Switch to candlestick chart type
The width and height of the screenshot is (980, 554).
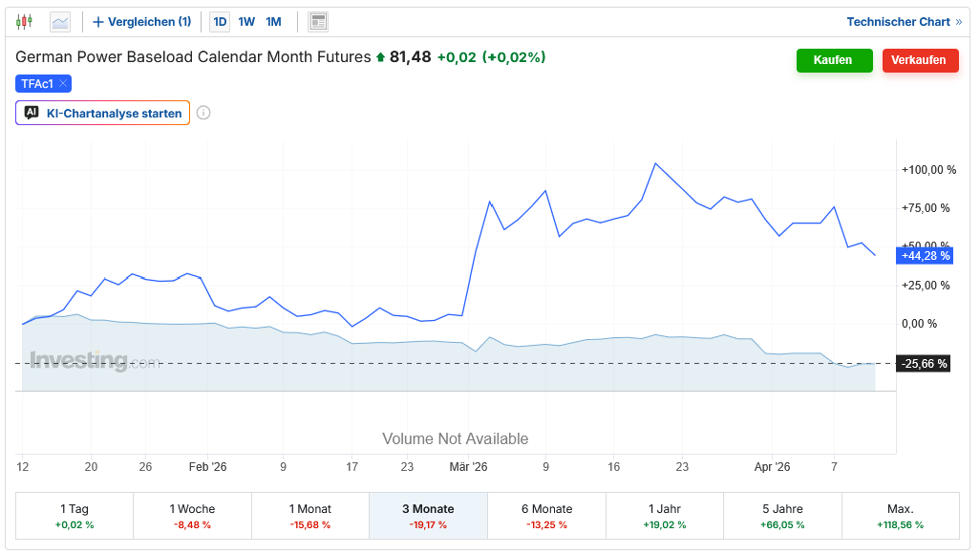(24, 21)
